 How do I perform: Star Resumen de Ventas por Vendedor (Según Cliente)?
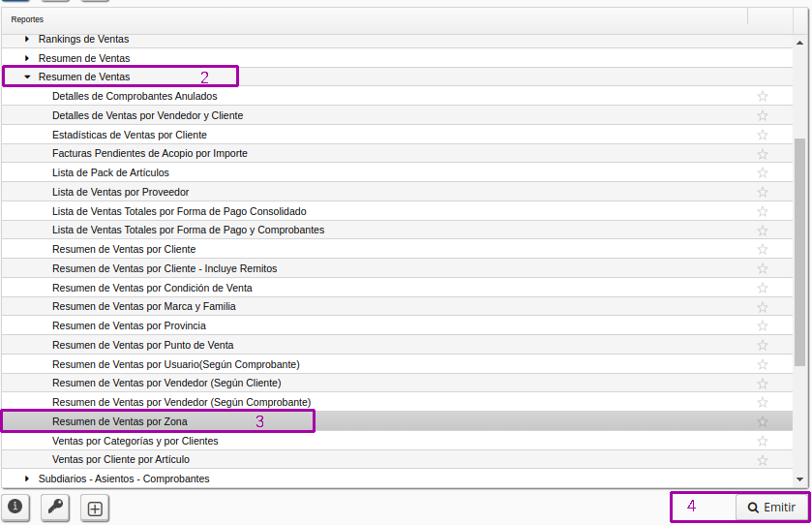[763, 384]
